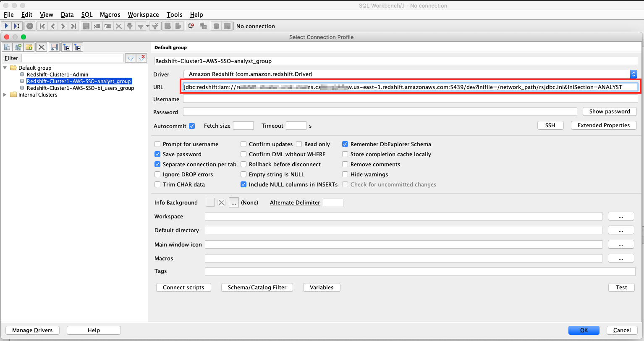The image size is (644, 341).
Task: Enable Hide warnings checkbox
Action: (345, 174)
